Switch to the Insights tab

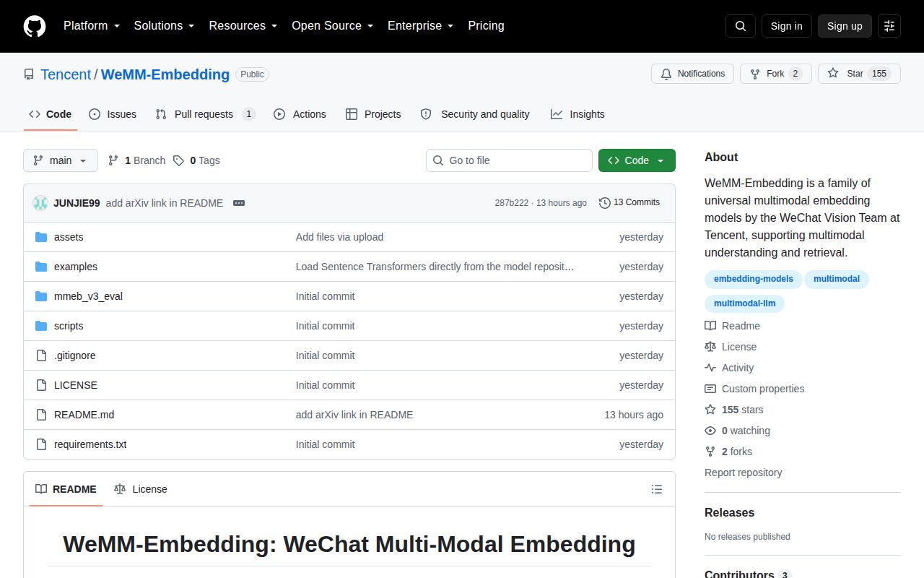click(x=577, y=114)
